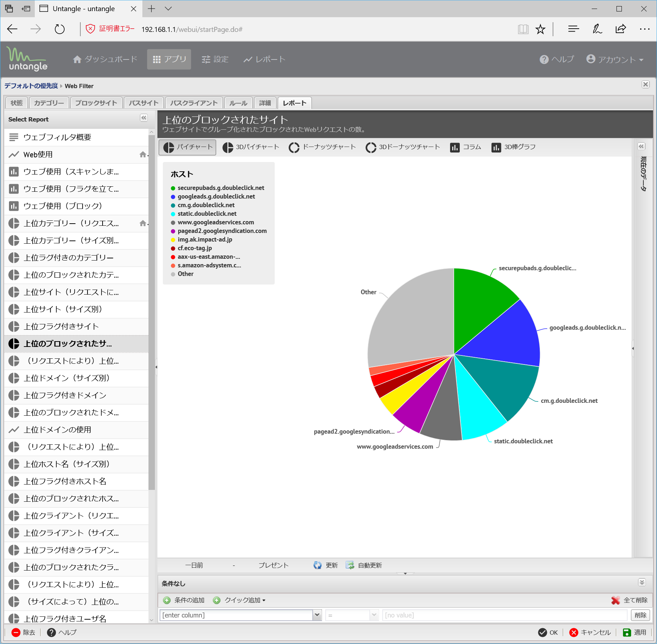657x644 pixels.
Task: Click the プレゼント end date field
Action: point(274,566)
